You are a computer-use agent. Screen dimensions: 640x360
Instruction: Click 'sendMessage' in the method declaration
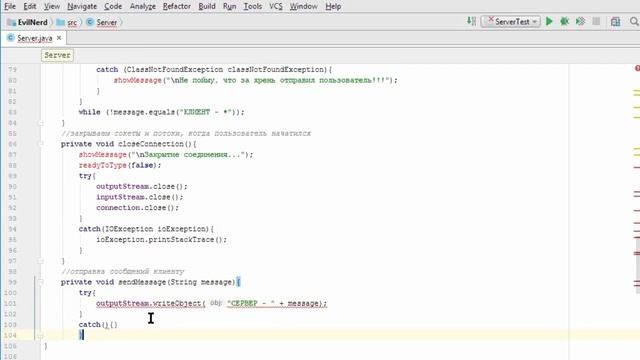pos(142,282)
